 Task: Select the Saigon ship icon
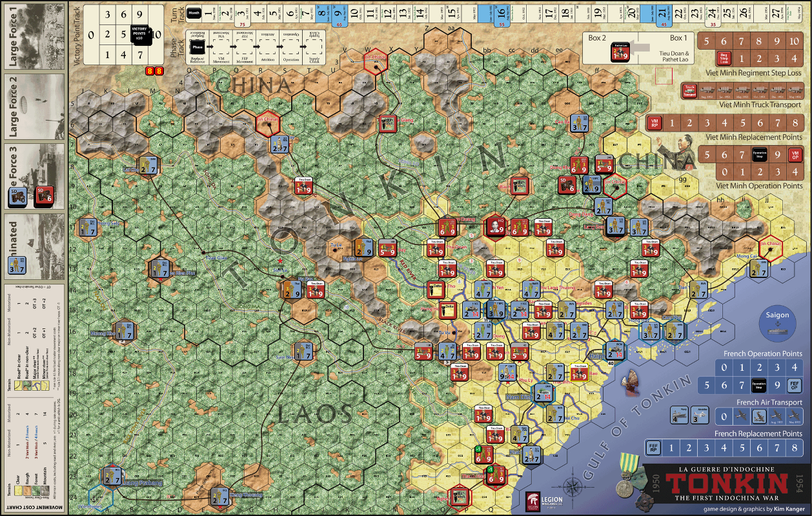click(776, 328)
